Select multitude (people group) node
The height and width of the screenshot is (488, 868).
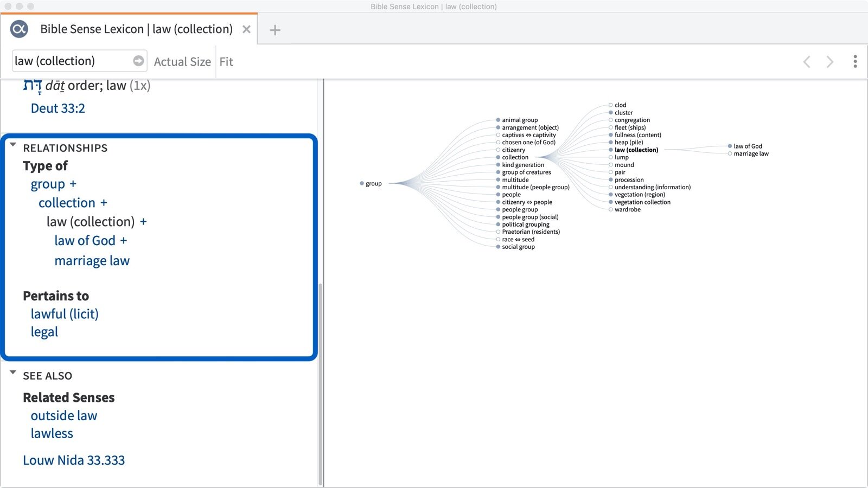tap(533, 187)
